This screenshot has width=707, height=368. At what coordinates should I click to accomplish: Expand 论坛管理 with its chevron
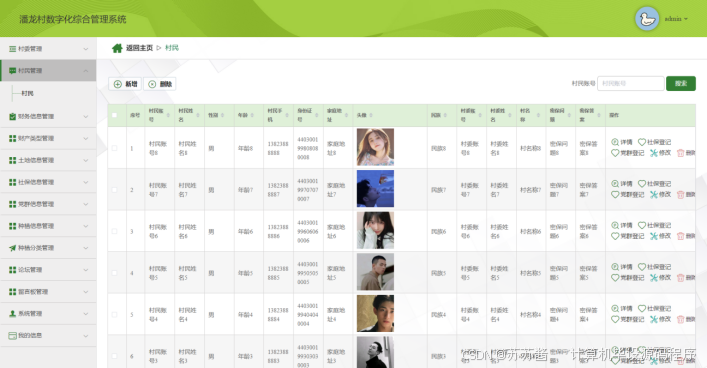pos(86,270)
